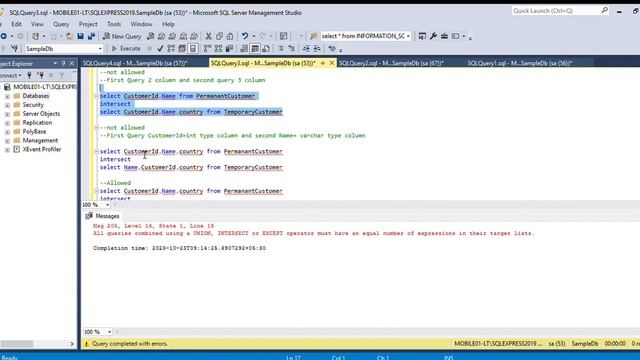Click the Change Connection icon beside SampleDb
This screenshot has height=360, width=640.
tap(14, 49)
